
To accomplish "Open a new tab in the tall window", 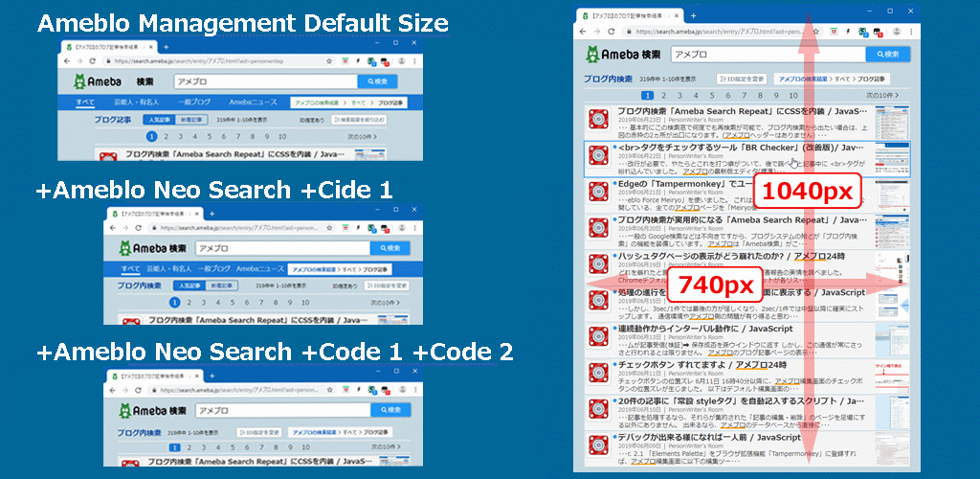I will click(693, 15).
